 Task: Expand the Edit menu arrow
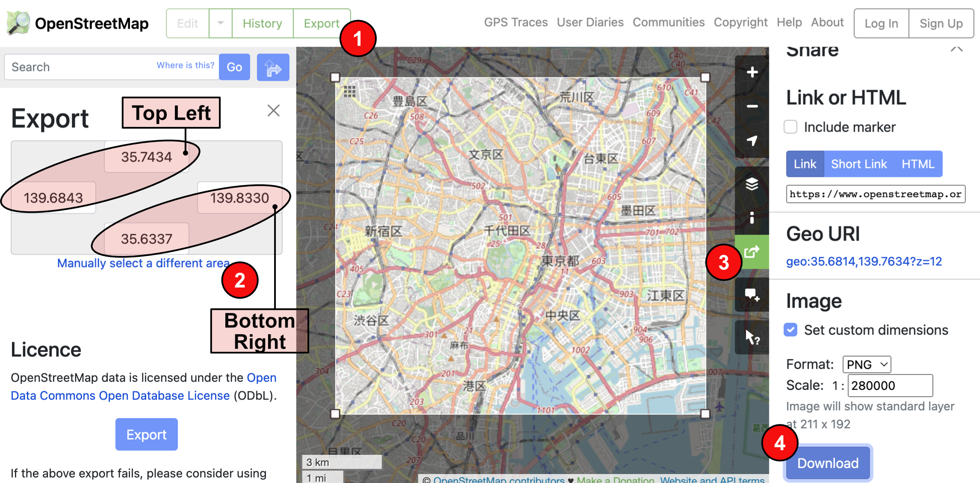220,24
